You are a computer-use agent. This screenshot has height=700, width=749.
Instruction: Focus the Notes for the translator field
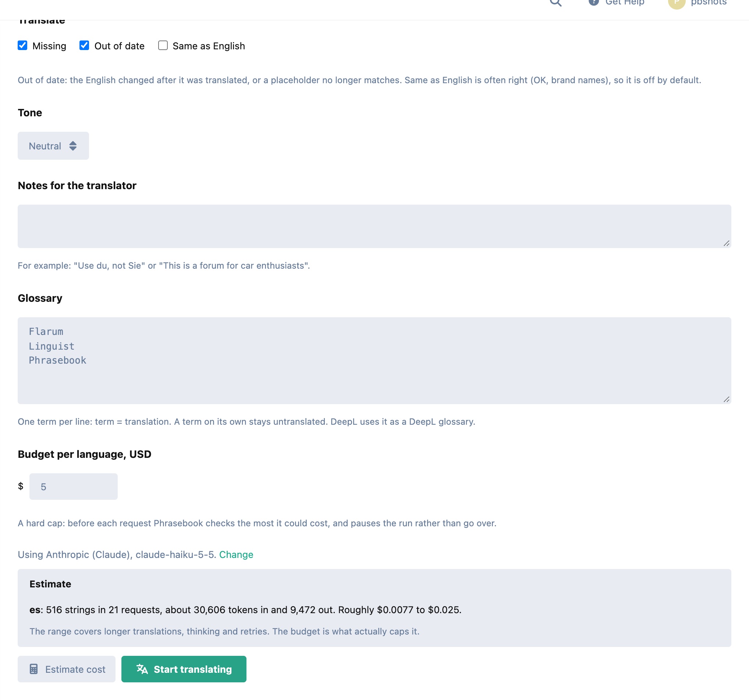pyautogui.click(x=374, y=226)
